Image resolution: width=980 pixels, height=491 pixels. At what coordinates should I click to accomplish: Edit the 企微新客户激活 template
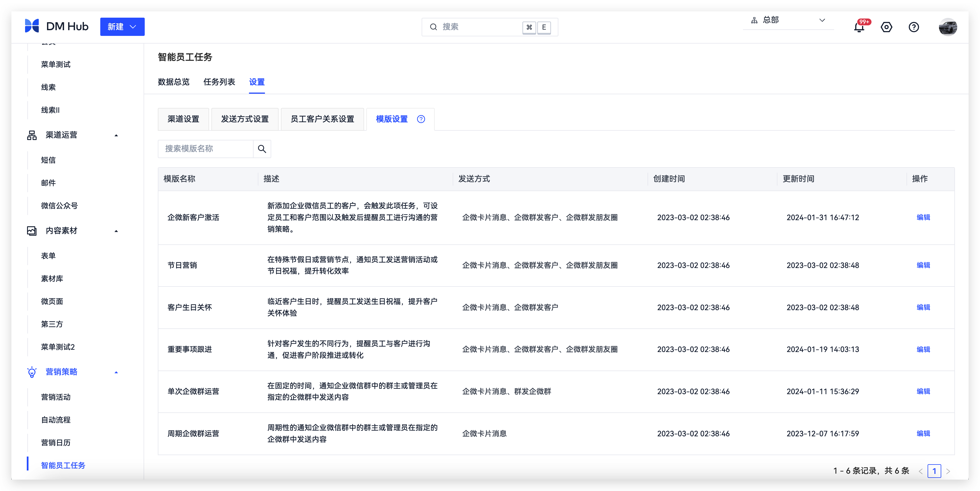(923, 218)
